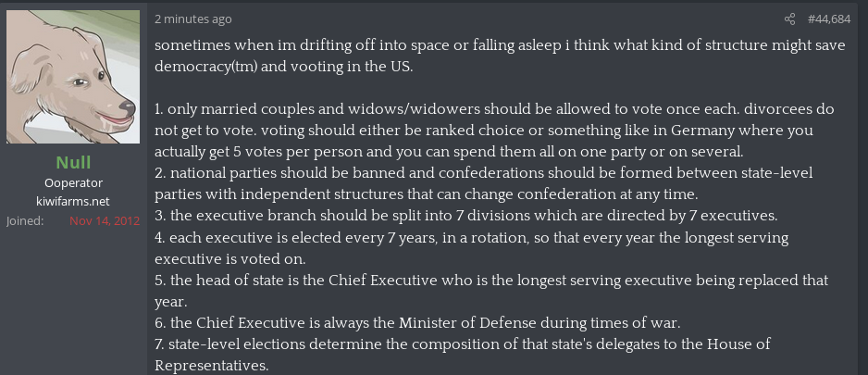Click the "Joined:" label in user info
Screen dimensions: 868x375
coord(25,222)
